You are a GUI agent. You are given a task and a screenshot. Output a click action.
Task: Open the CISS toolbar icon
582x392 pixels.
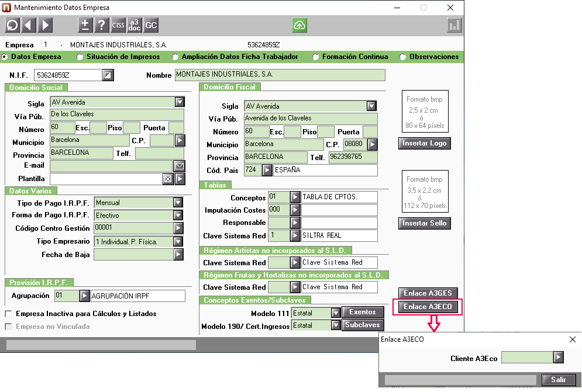(x=118, y=25)
